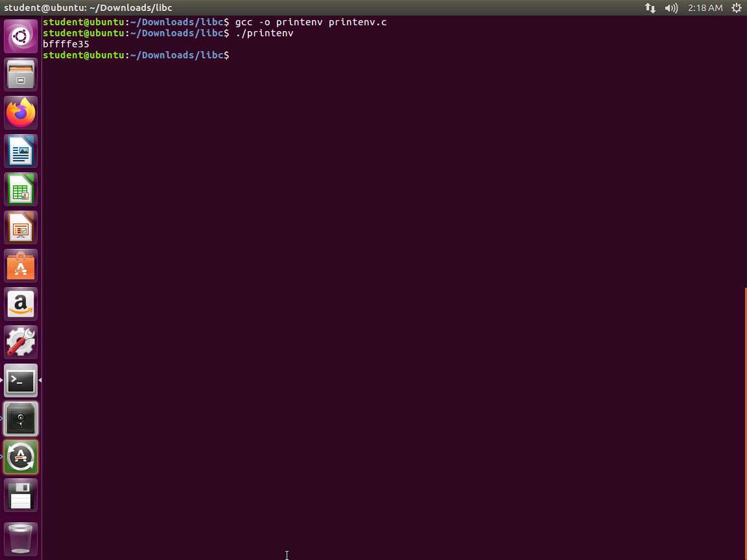747x560 pixels.
Task: Open Ubuntu Software Center
Action: 21,266
